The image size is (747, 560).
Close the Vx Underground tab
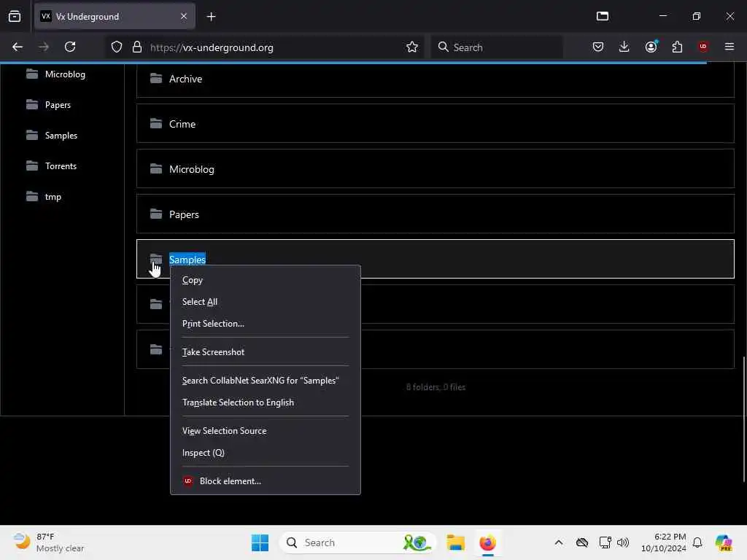coord(184,17)
